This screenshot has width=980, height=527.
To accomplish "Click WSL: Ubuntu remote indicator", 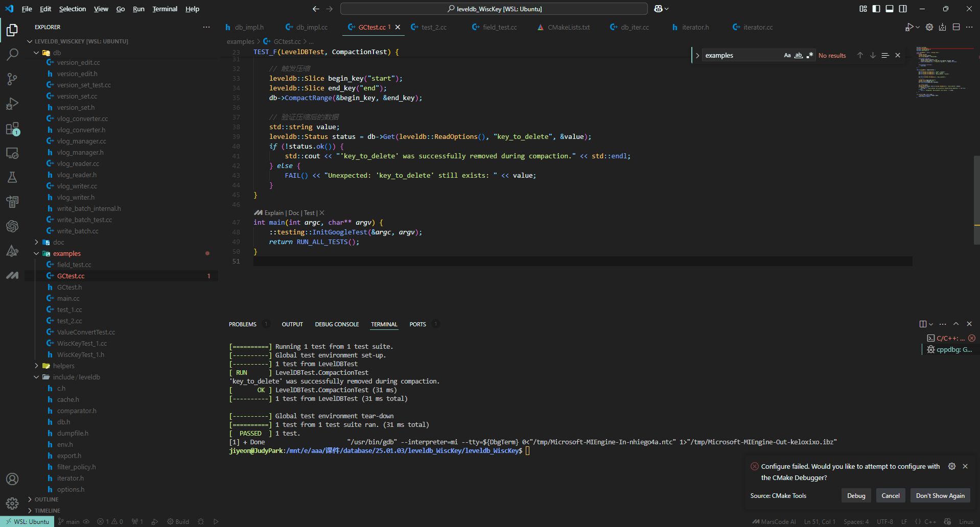I will click(x=27, y=521).
